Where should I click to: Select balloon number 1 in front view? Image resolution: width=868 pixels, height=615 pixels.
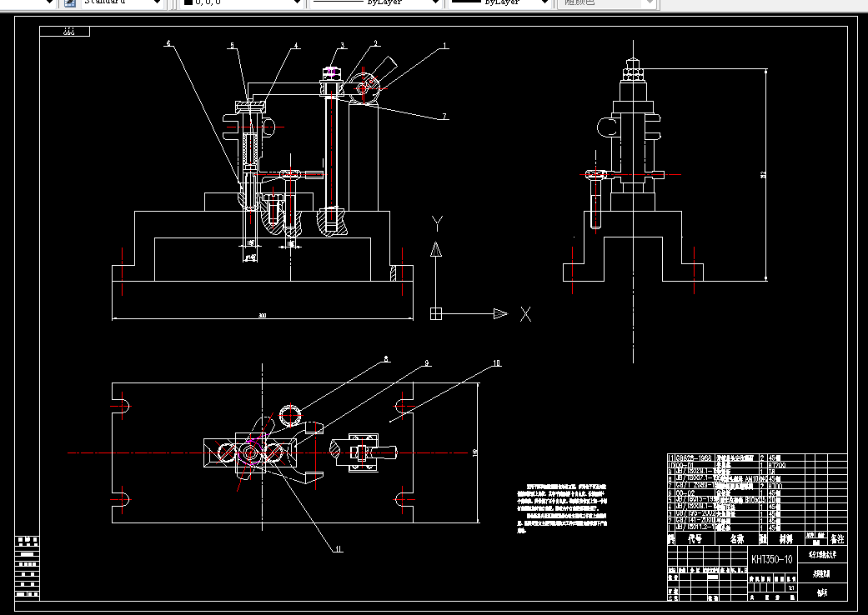(x=444, y=47)
